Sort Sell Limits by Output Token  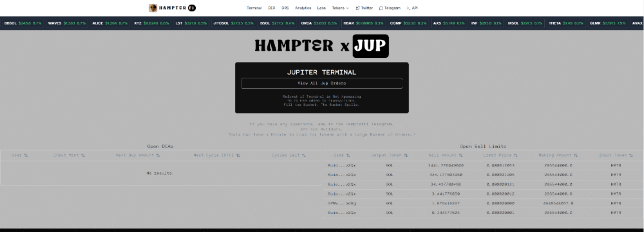(390, 156)
